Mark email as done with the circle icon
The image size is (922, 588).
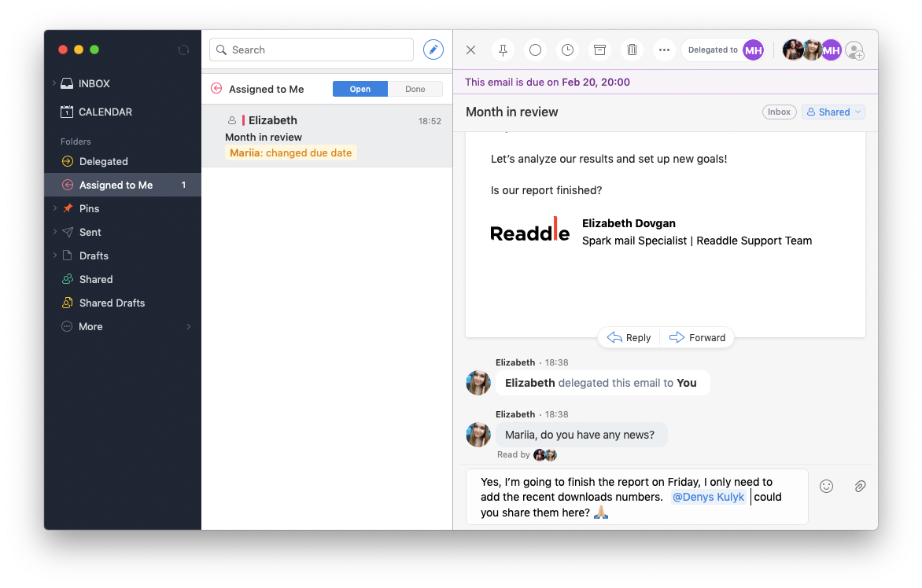pos(535,50)
